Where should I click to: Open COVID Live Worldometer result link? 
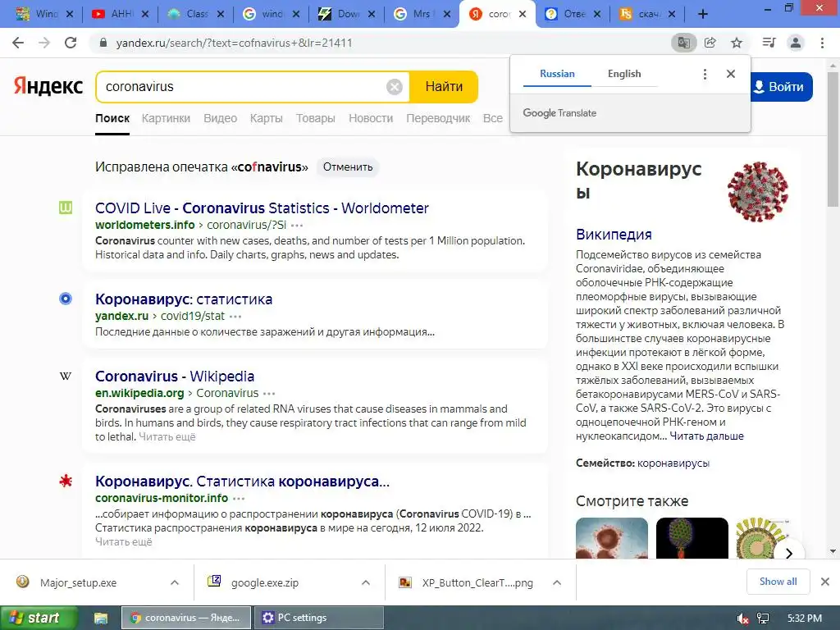[x=262, y=208]
